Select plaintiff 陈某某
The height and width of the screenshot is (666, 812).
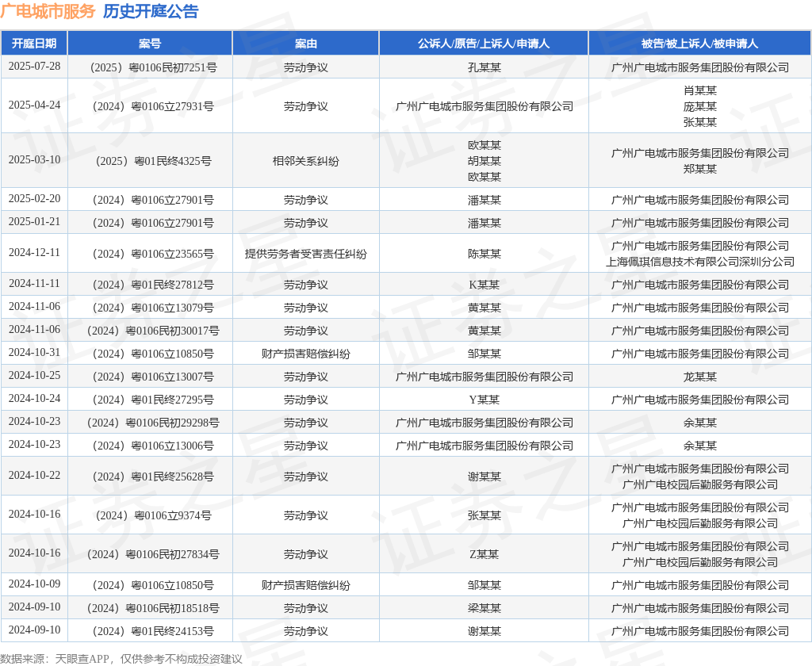[485, 254]
